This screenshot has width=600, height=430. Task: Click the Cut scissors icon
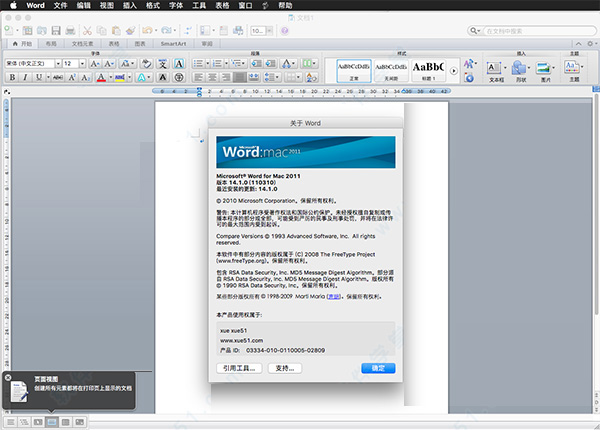(87, 30)
